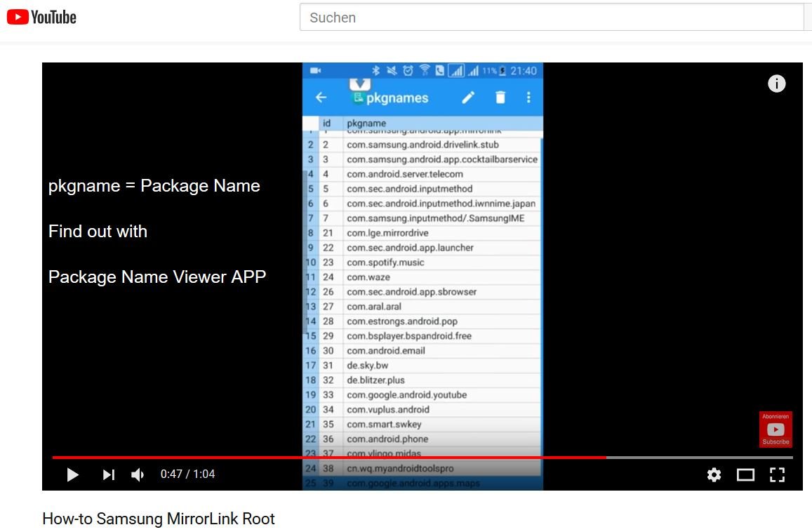Tap the trash delete icon in pkgnames
Screen dimensions: 812x532
(x=500, y=98)
